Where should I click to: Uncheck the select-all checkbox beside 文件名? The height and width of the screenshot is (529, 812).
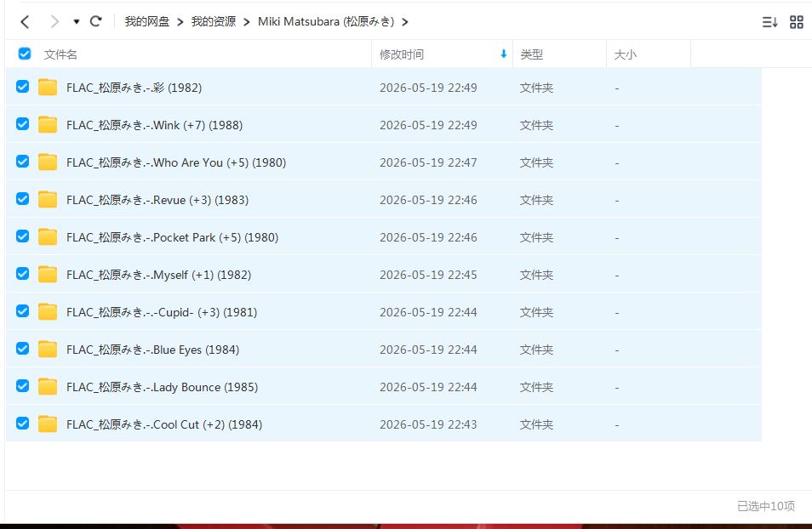click(x=25, y=54)
